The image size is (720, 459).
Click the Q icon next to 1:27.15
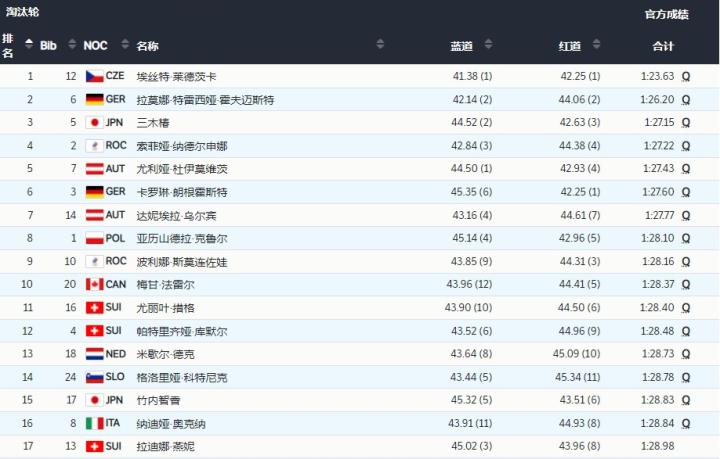pyautogui.click(x=686, y=122)
